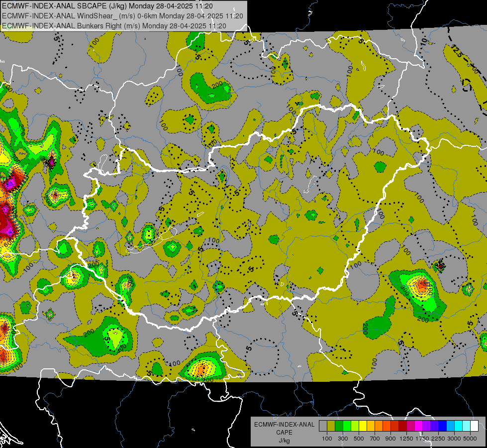Viewport: 487px width, 448px height.
Task: Click the legend tick label 900
Action: (x=390, y=439)
